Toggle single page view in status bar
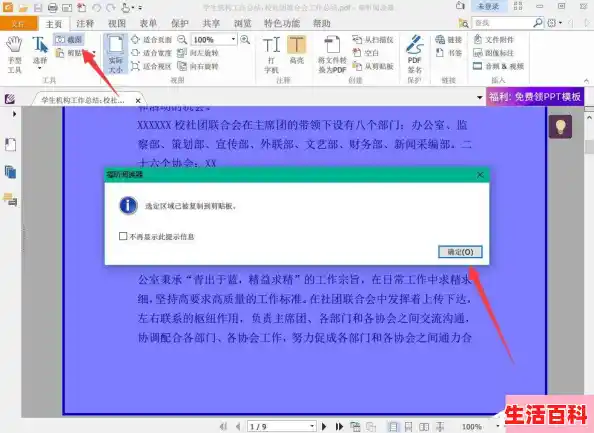This screenshot has height=433, width=594. click(x=393, y=427)
